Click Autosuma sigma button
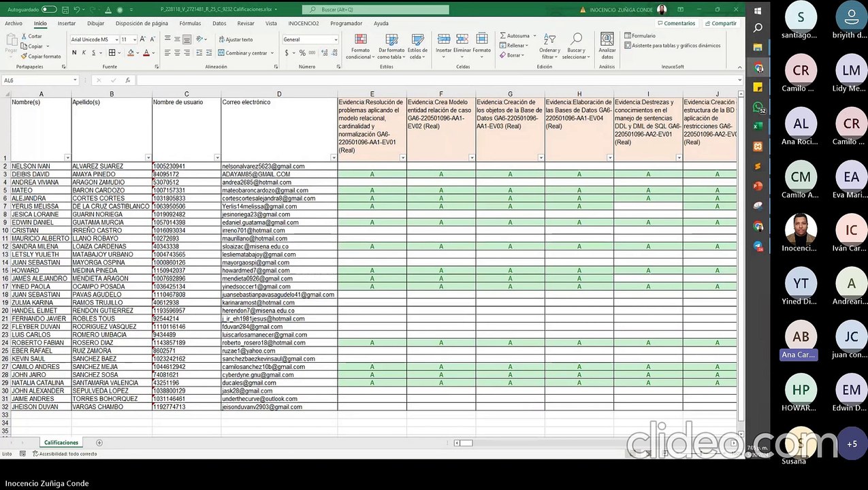This screenshot has height=490, width=868. point(514,35)
